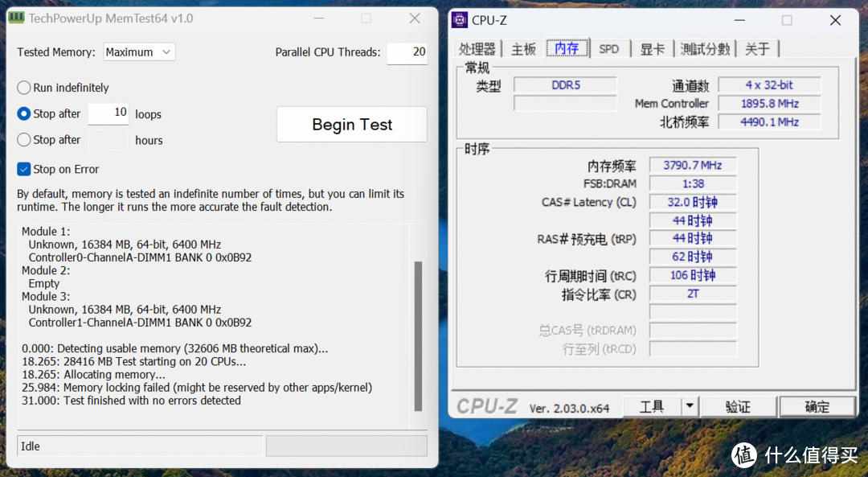Click the CAS# Latency 32.0 时钟 value
The image size is (868, 477).
[693, 202]
